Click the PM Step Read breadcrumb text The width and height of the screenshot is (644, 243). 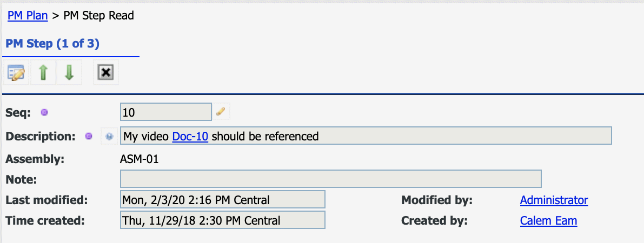[98, 16]
